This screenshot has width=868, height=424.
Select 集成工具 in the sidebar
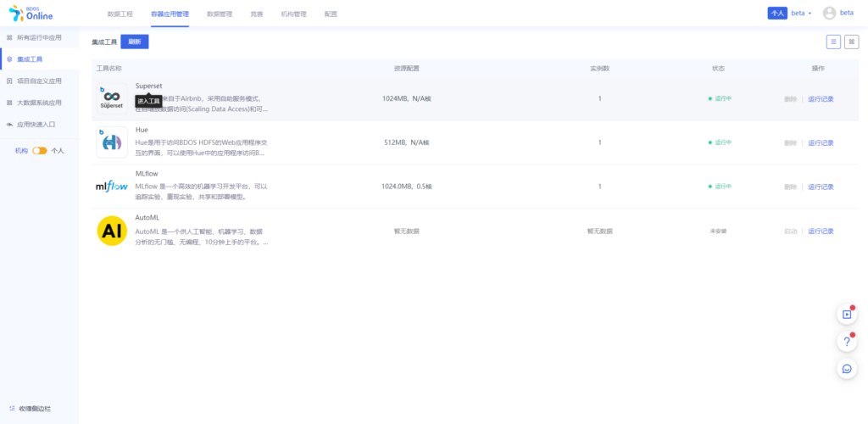point(30,59)
